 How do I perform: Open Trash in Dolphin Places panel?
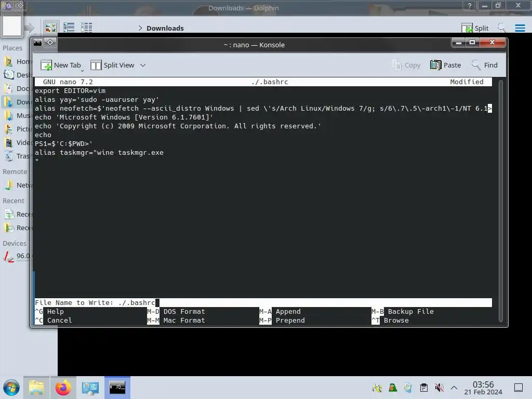pos(17,156)
